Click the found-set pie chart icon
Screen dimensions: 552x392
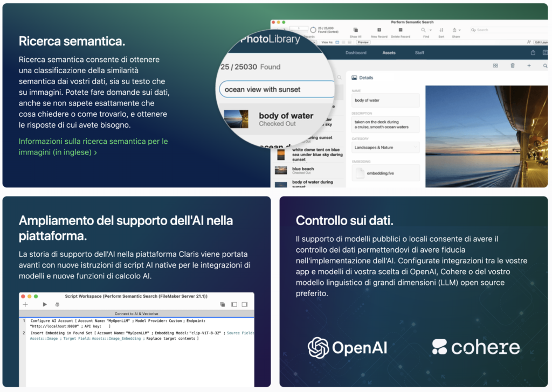pos(313,30)
